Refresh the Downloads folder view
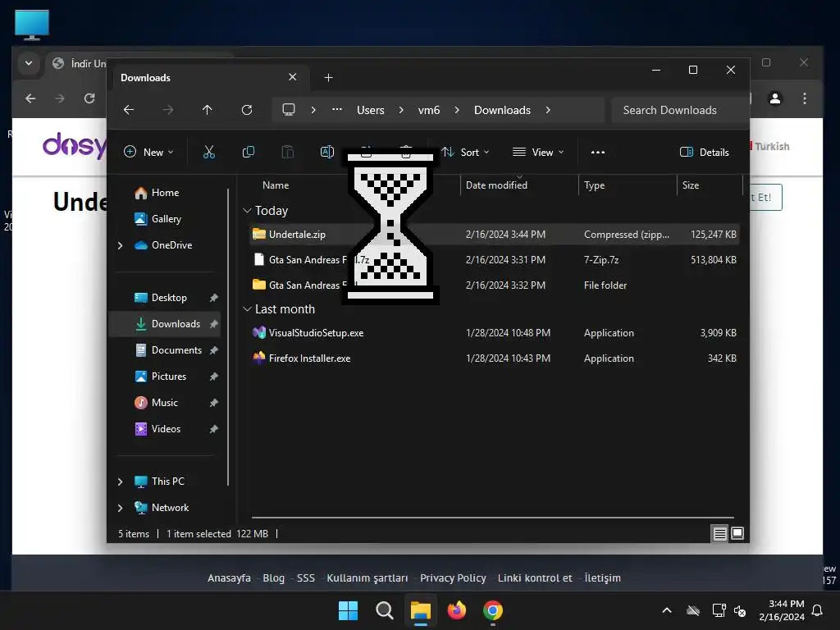The width and height of the screenshot is (840, 630). (246, 110)
